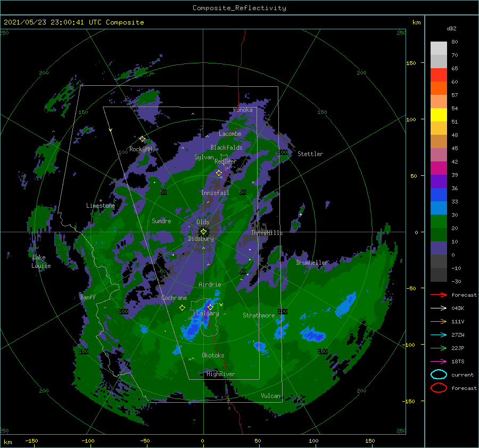Screen dimensions: 479x448
Task: Click the Strathmore label
Action: pos(259,315)
